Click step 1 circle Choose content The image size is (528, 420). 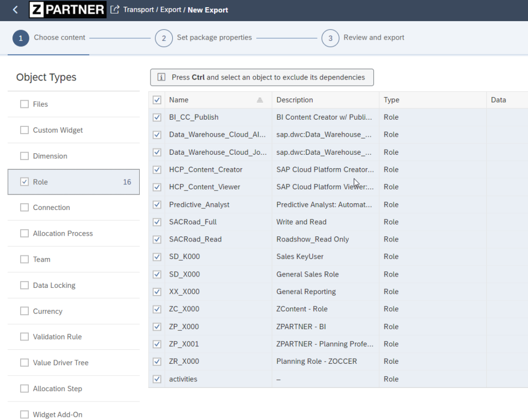(x=21, y=38)
